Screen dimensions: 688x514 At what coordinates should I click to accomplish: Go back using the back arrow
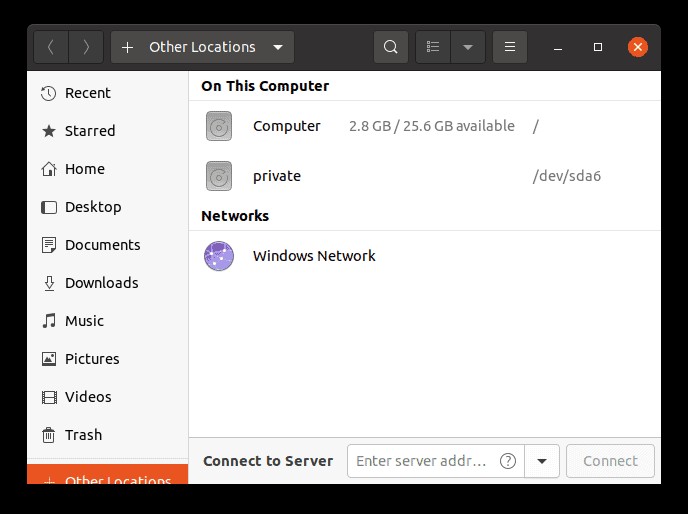point(51,47)
